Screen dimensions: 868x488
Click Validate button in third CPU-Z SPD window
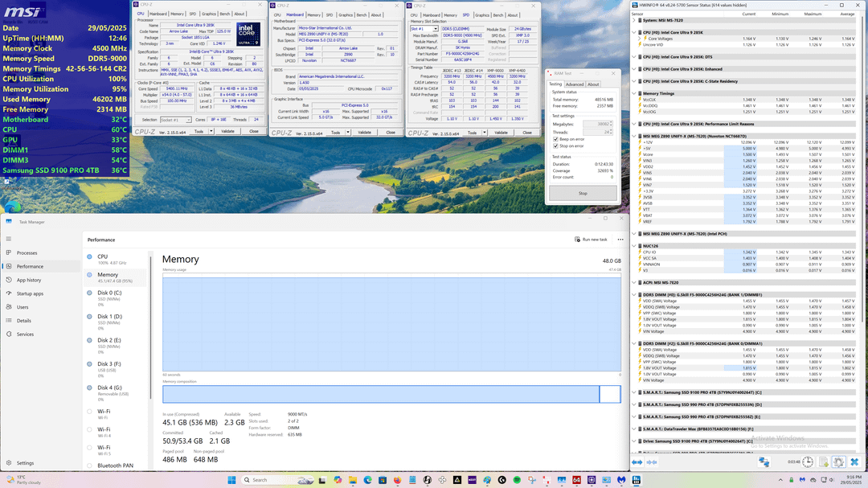(501, 133)
